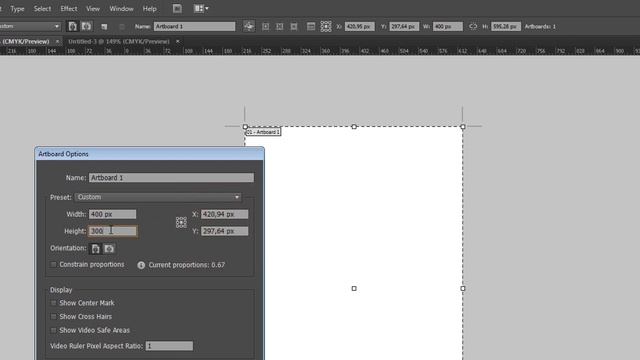Enable Show Video Safe Areas checkbox
Viewport: 640px width, 360px height.
tap(53, 330)
